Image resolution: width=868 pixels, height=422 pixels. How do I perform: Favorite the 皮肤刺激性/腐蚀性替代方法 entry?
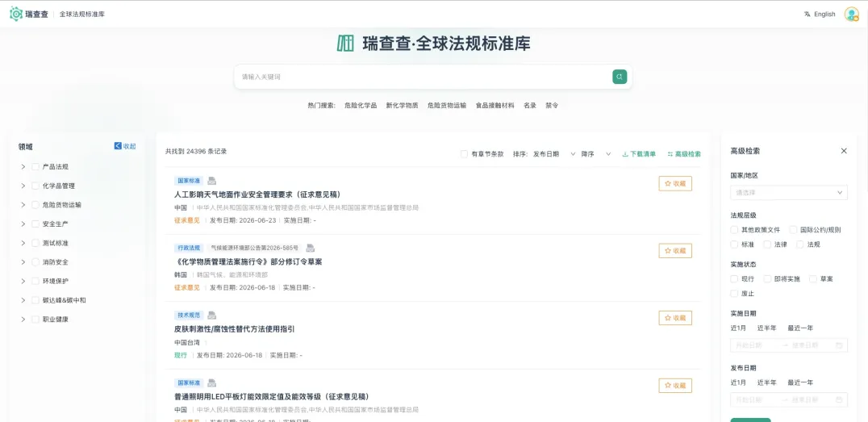pyautogui.click(x=675, y=318)
